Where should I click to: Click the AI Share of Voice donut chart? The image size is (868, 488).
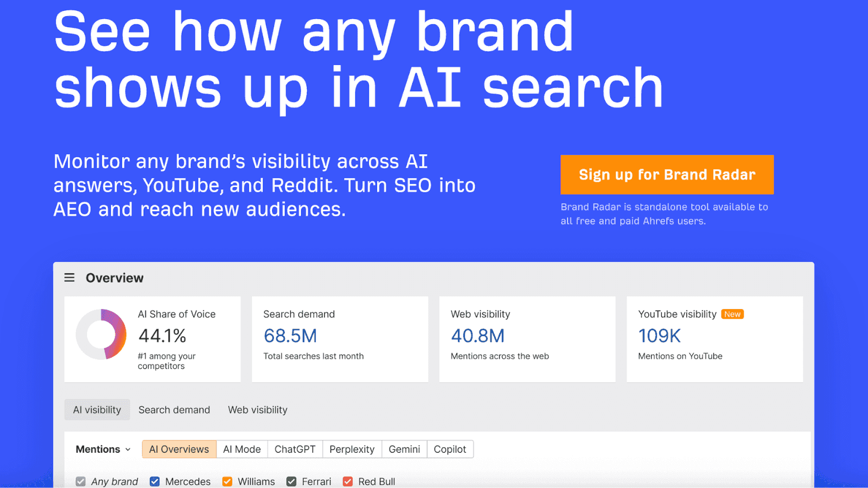(101, 334)
